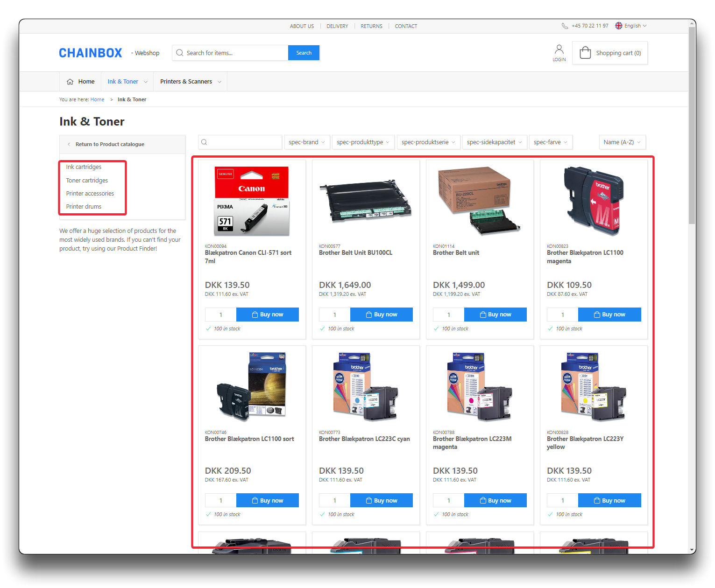
Task: Click the Login user icon
Action: point(559,49)
